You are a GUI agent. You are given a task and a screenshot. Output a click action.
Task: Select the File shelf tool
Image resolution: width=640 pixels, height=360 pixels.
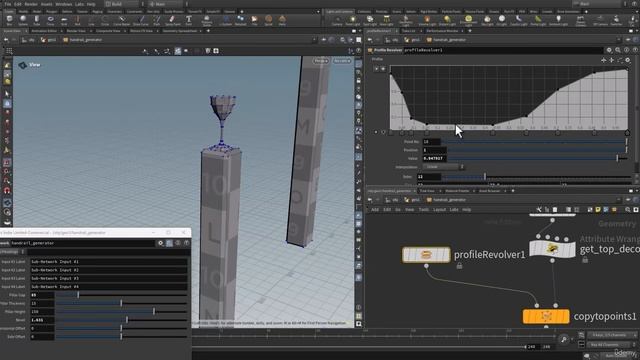[x=255, y=20]
